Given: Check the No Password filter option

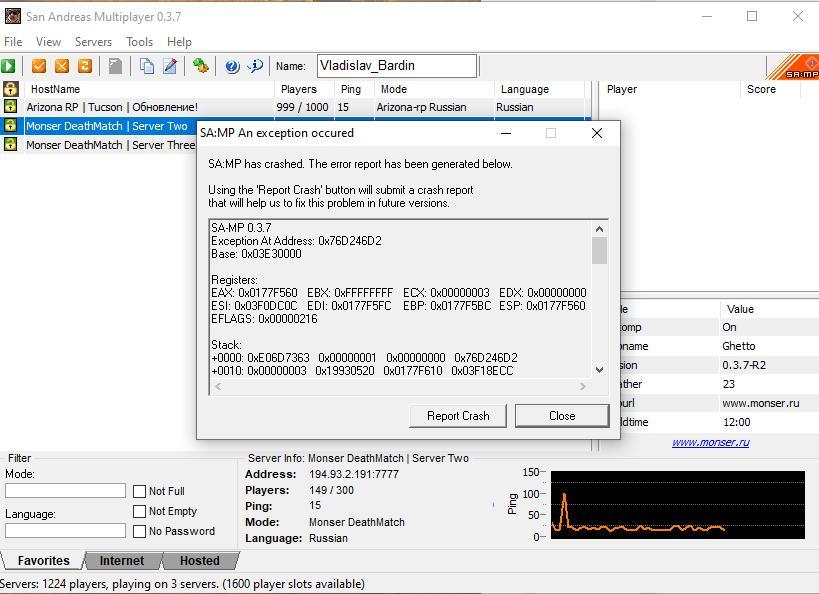Looking at the screenshot, I should (x=140, y=531).
